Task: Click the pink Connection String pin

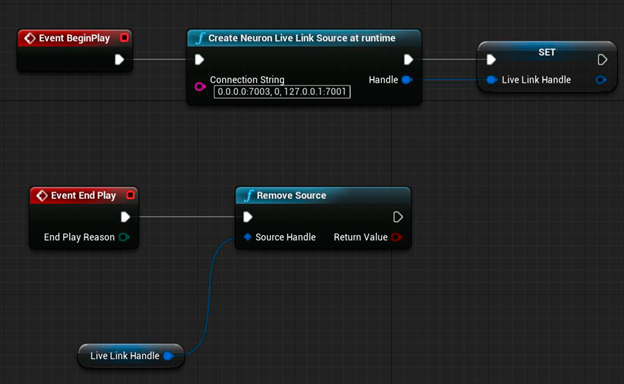Action: pyautogui.click(x=200, y=86)
